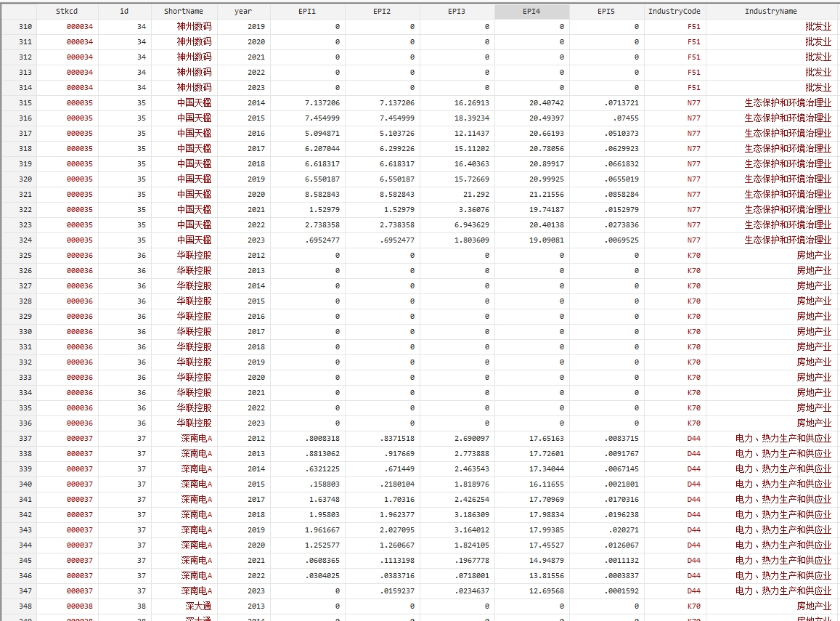Click year 2018 in row 331
Viewport: 840px width, 621px height.
256,346
